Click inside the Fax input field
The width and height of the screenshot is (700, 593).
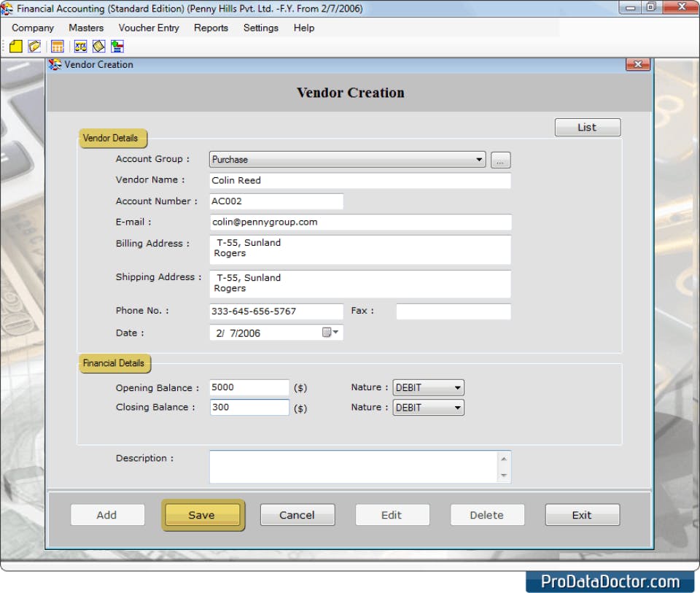click(x=452, y=311)
